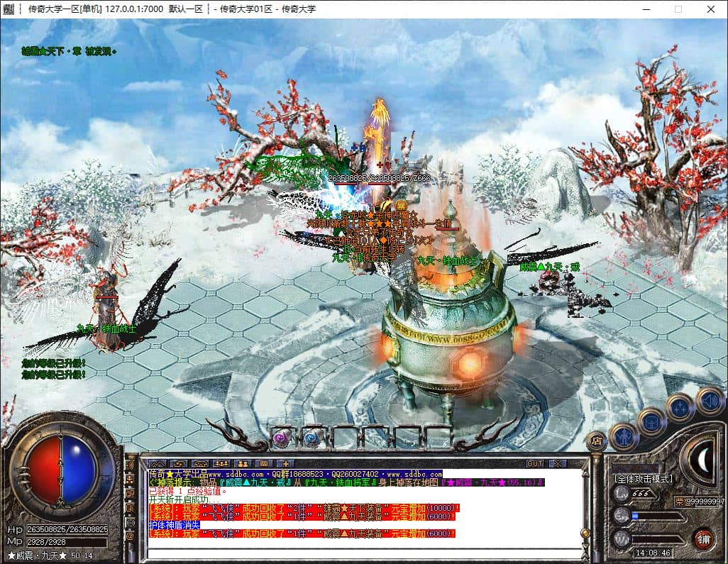The image size is (728, 564).
Task: Open the shop via the 店 round button
Action: point(596,441)
